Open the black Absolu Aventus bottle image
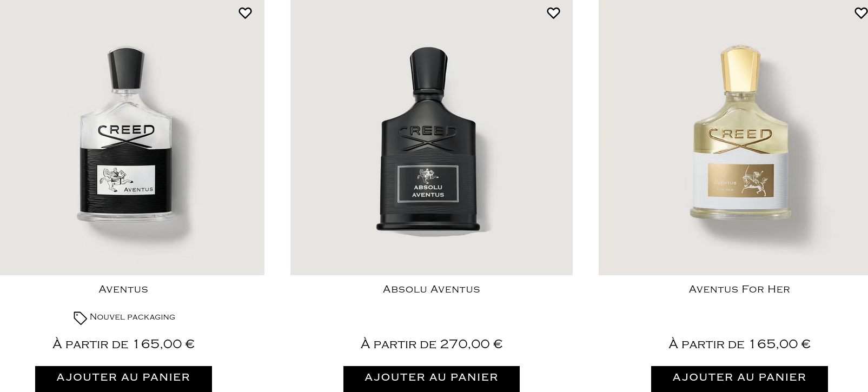This screenshot has height=392, width=868. point(431,137)
